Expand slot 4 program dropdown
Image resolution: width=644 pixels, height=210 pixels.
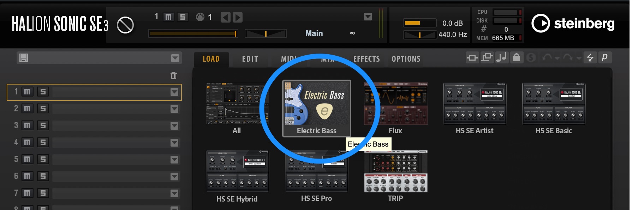(174, 143)
